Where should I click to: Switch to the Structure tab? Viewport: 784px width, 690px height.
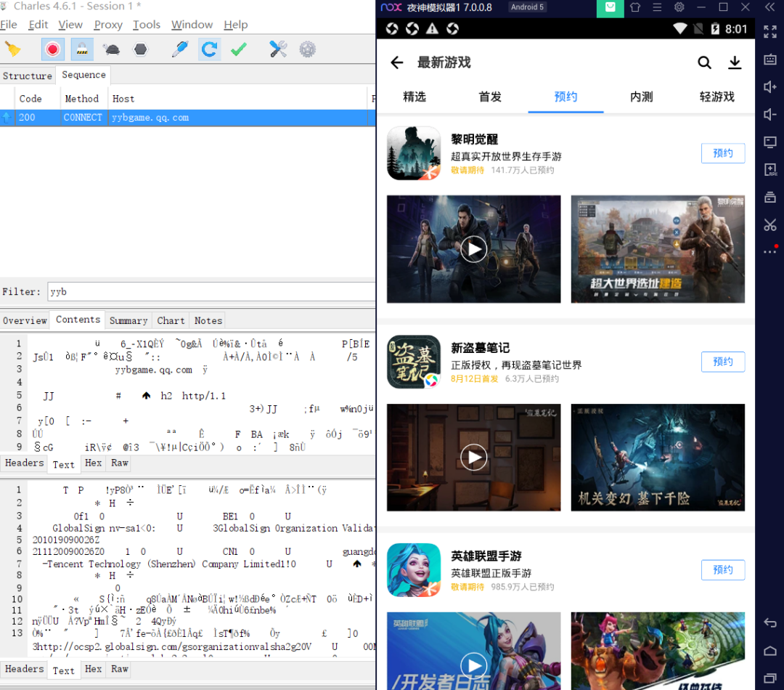[x=28, y=76]
